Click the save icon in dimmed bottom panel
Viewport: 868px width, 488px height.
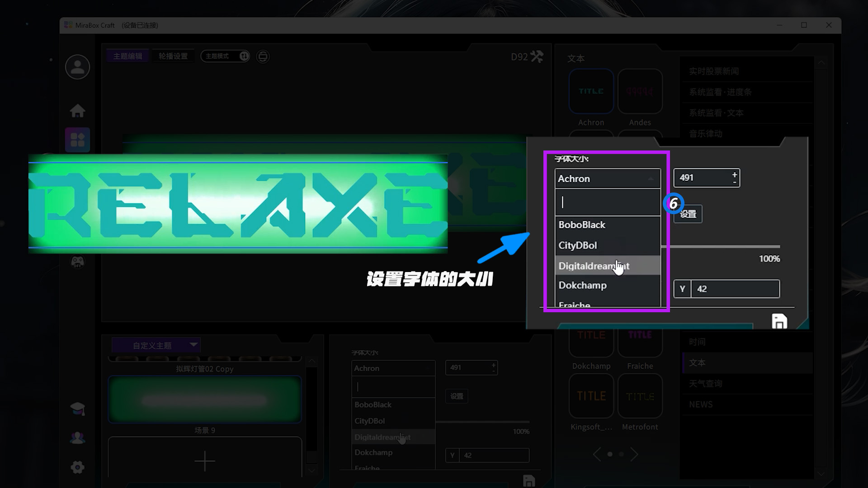pos(528,481)
